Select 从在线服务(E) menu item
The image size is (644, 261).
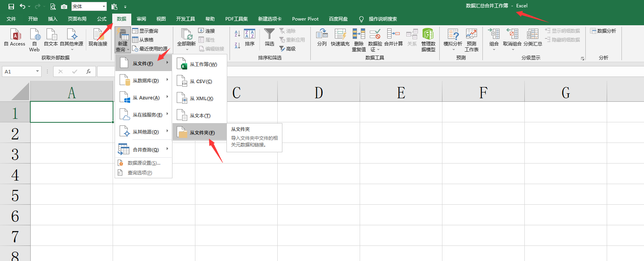pos(144,115)
